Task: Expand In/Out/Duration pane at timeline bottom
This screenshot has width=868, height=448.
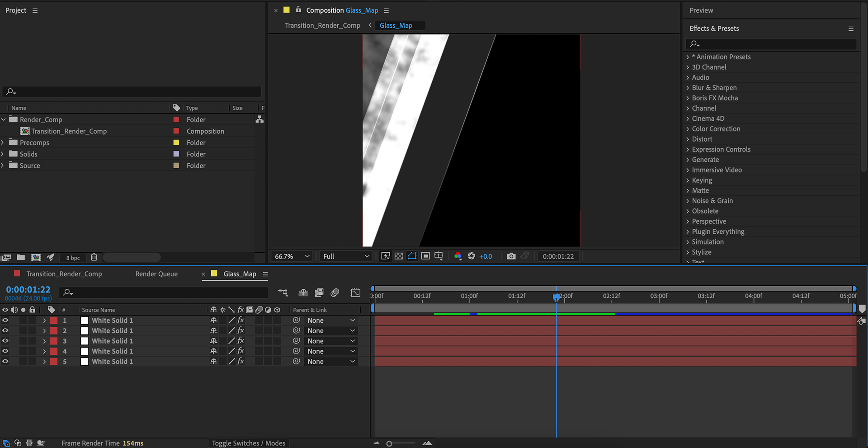Action: pyautogui.click(x=29, y=443)
